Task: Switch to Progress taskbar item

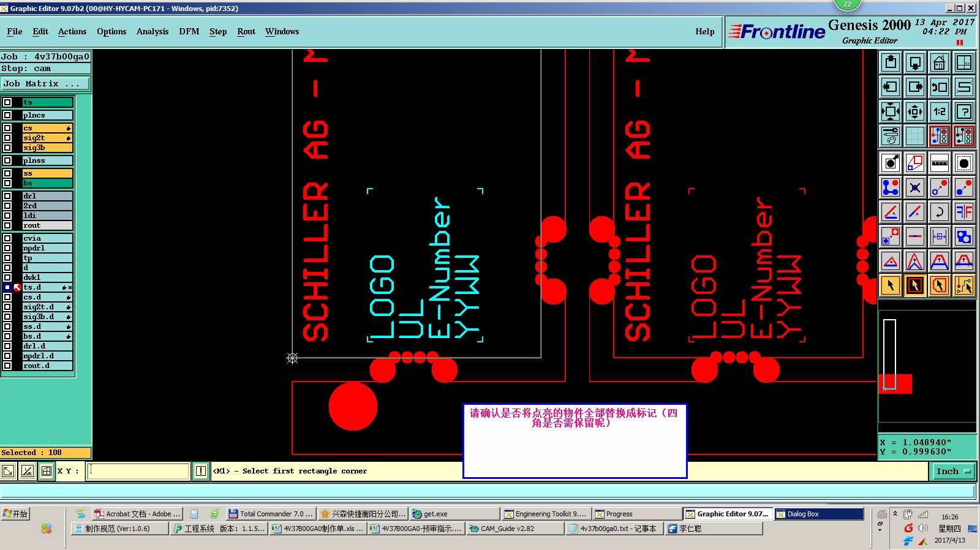Action: click(637, 514)
